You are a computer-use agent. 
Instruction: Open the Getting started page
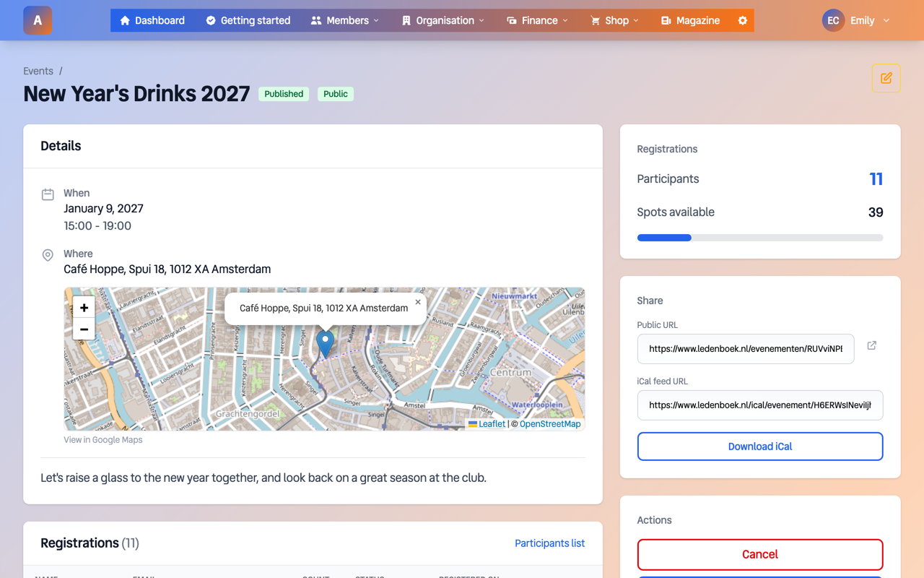(248, 20)
